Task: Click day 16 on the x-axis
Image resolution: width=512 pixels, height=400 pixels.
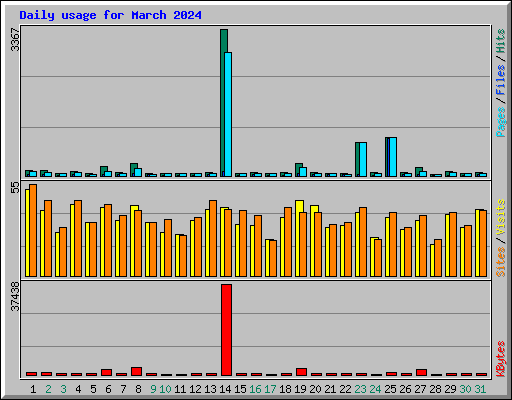Action: pyautogui.click(x=255, y=389)
